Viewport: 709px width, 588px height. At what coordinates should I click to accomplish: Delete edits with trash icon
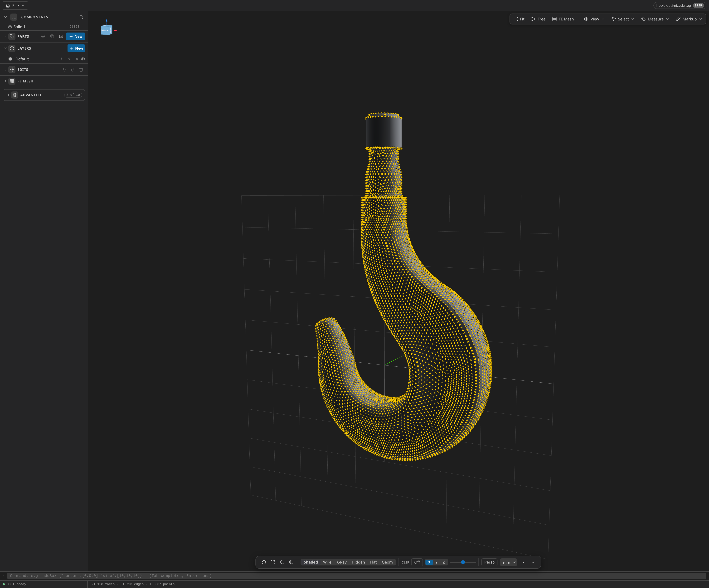click(x=81, y=70)
